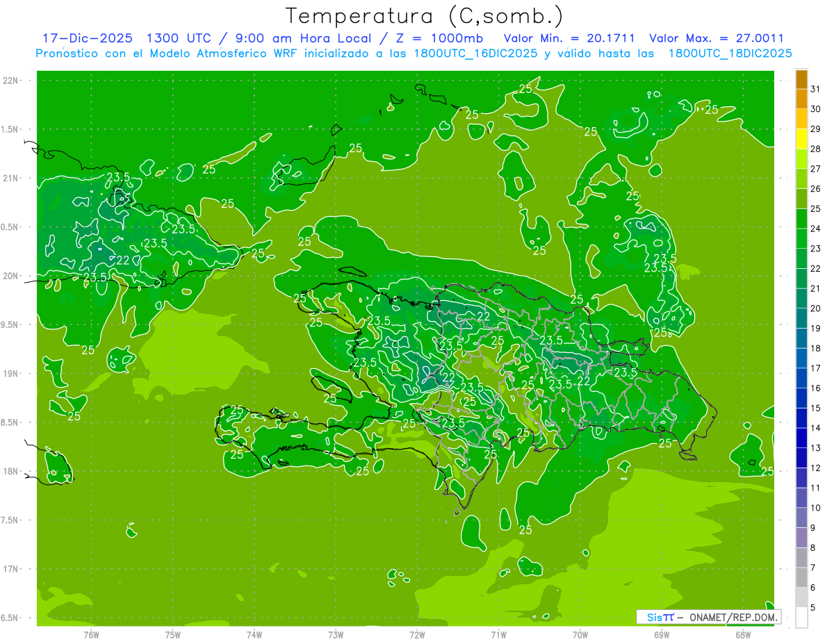Viewport: 834px width, 644px height.
Task: Click the "24" label on the color scale
Action: tap(816, 229)
